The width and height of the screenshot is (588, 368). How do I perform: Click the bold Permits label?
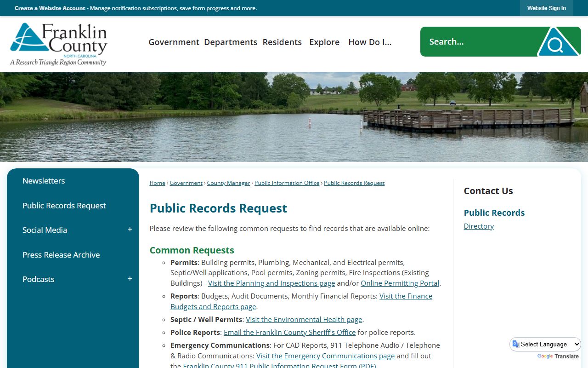coord(184,263)
